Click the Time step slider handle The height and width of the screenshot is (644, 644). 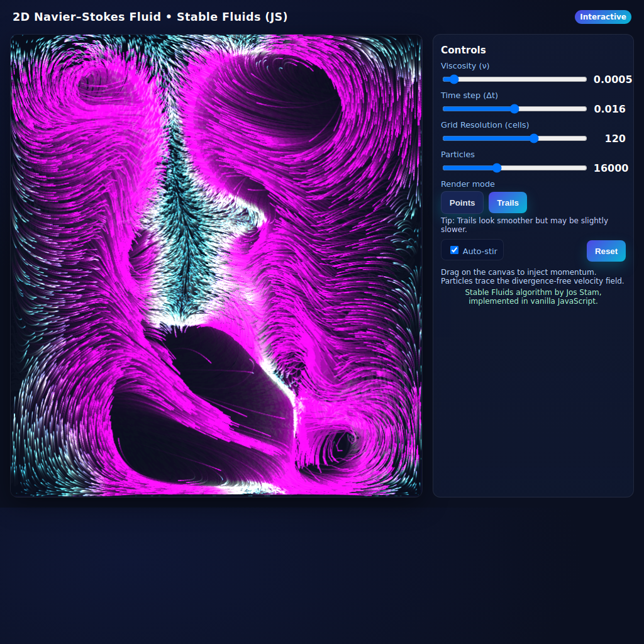[x=514, y=109]
